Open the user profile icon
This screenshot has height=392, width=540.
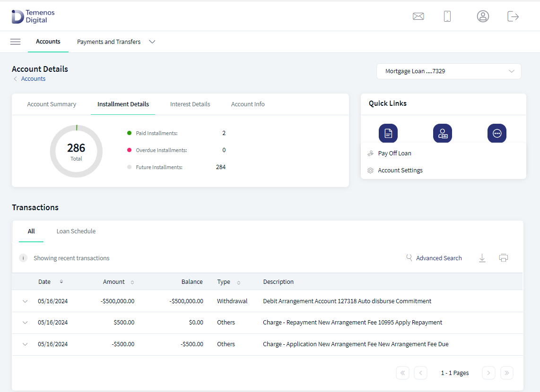click(x=483, y=16)
